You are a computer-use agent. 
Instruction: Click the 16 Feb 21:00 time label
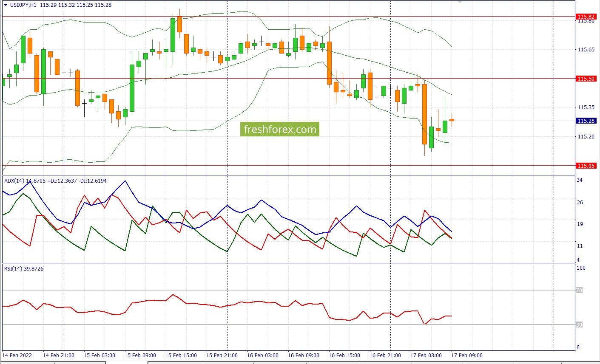coord(385,356)
